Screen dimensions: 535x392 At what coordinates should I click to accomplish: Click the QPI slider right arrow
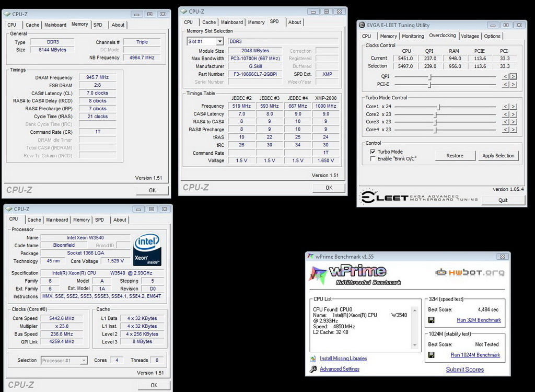[x=513, y=76]
